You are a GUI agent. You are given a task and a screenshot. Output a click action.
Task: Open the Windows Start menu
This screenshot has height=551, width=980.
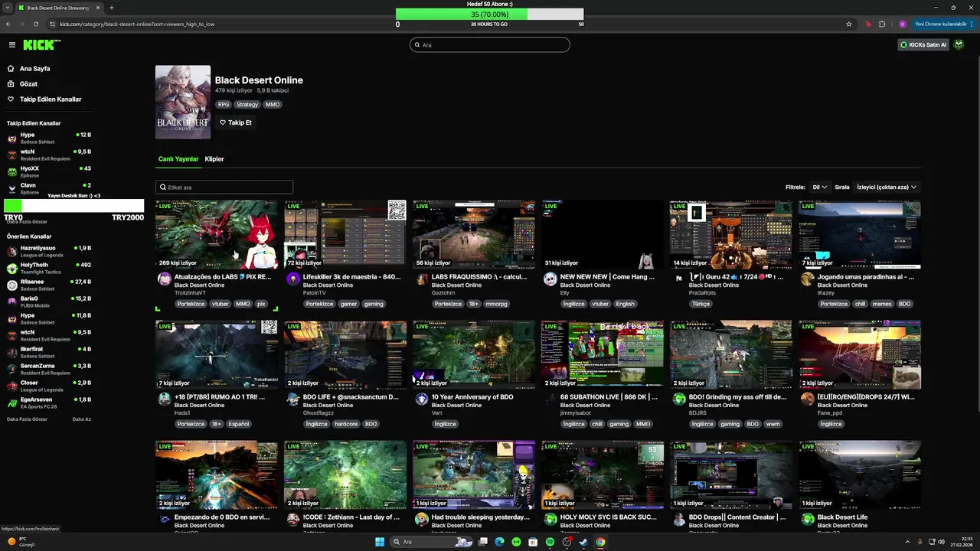click(x=380, y=542)
